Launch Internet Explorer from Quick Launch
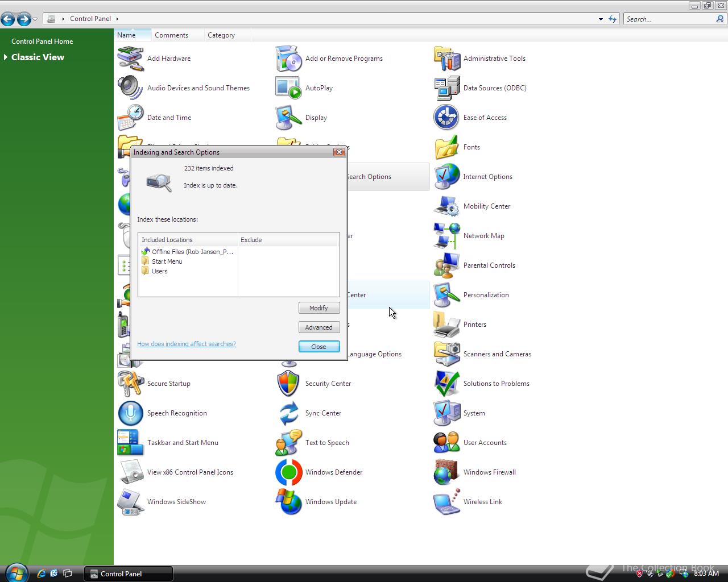Viewport: 728px width, 582px height. [41, 573]
